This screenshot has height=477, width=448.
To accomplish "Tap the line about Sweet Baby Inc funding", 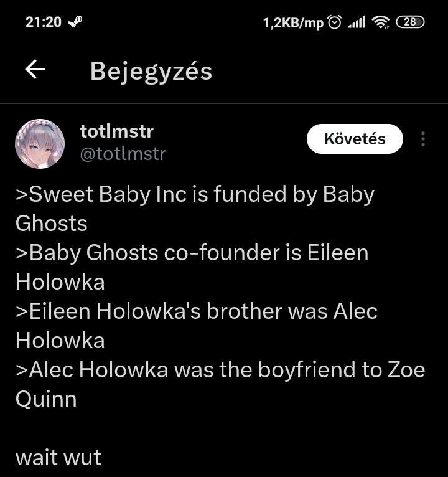I will (x=195, y=209).
